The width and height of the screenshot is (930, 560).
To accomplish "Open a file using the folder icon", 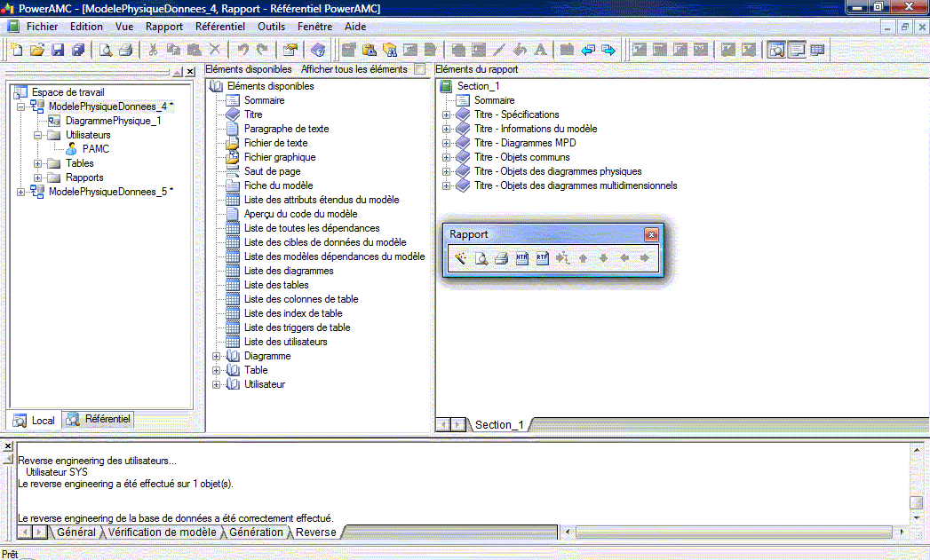I will [37, 50].
